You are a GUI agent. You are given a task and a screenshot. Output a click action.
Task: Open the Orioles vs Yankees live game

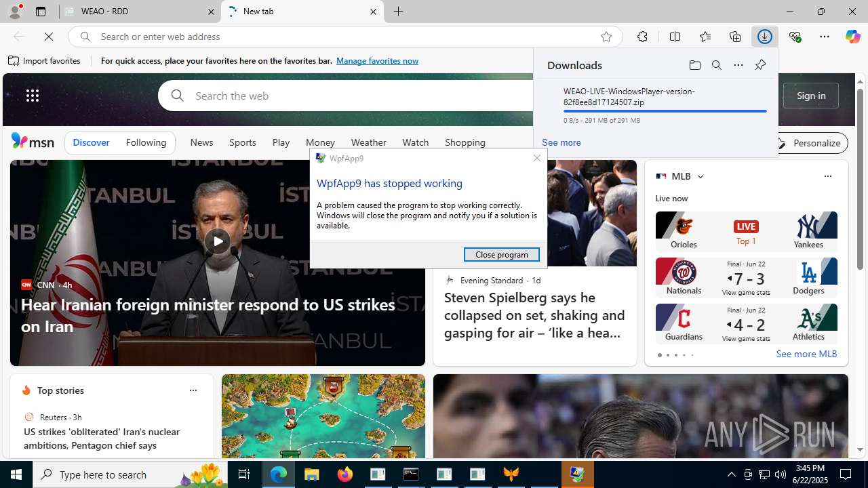point(746,232)
